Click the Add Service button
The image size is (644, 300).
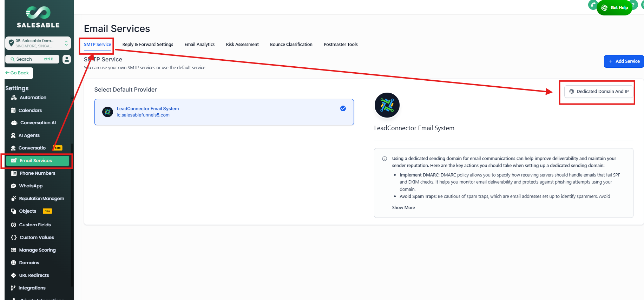tap(624, 61)
